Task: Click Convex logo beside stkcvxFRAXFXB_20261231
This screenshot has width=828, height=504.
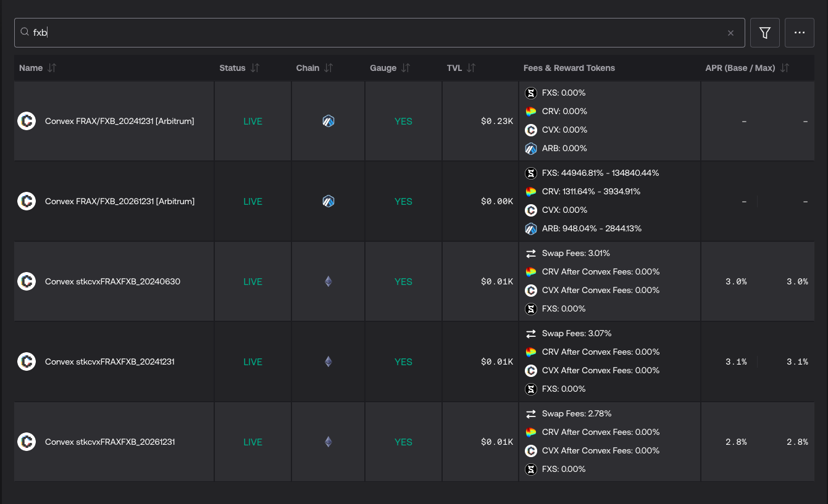Action: pos(27,442)
